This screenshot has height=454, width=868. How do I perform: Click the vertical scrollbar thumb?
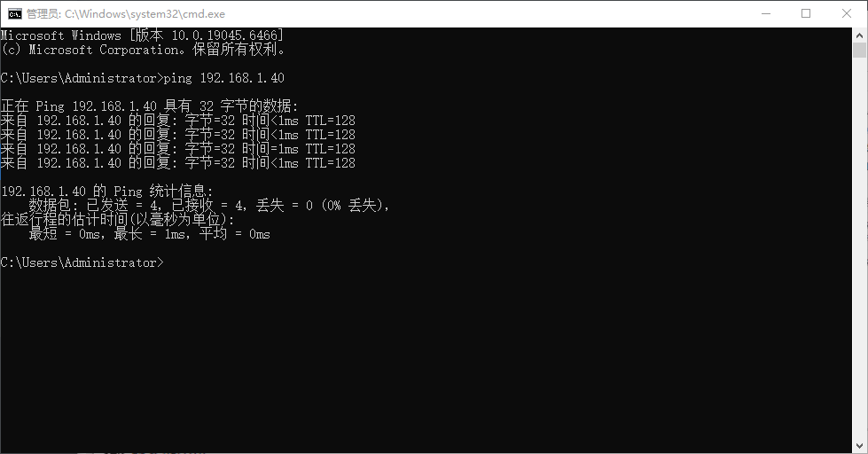coord(860,51)
